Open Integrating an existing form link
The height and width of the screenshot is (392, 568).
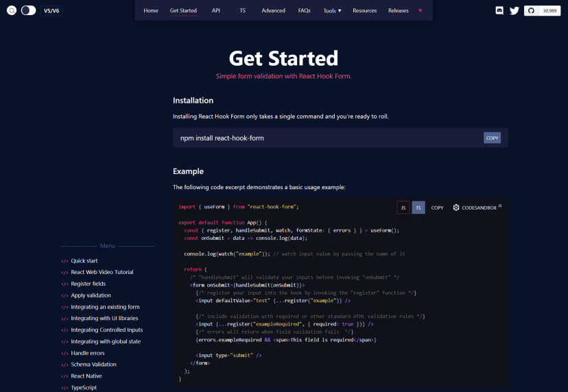[105, 307]
